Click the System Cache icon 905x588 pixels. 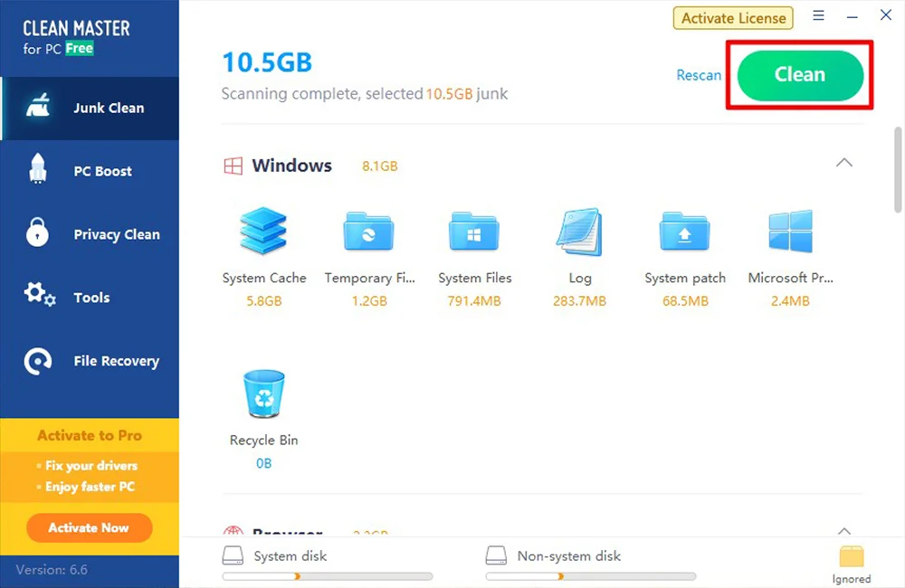[x=263, y=232]
